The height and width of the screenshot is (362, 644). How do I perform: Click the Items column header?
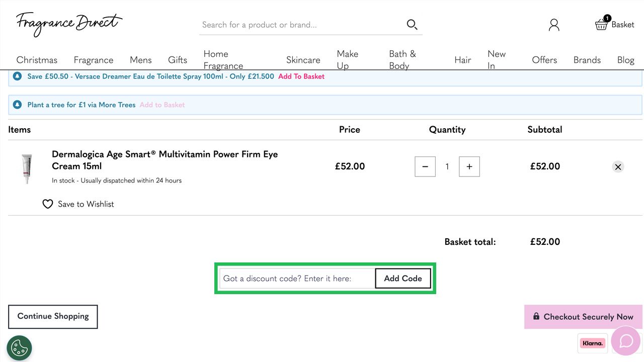(x=20, y=130)
